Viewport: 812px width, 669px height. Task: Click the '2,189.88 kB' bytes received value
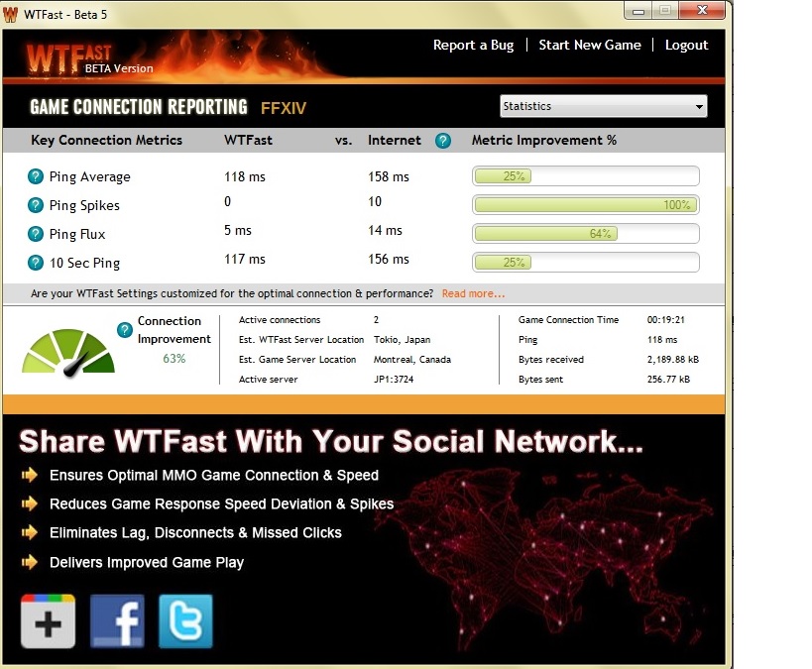click(x=672, y=360)
